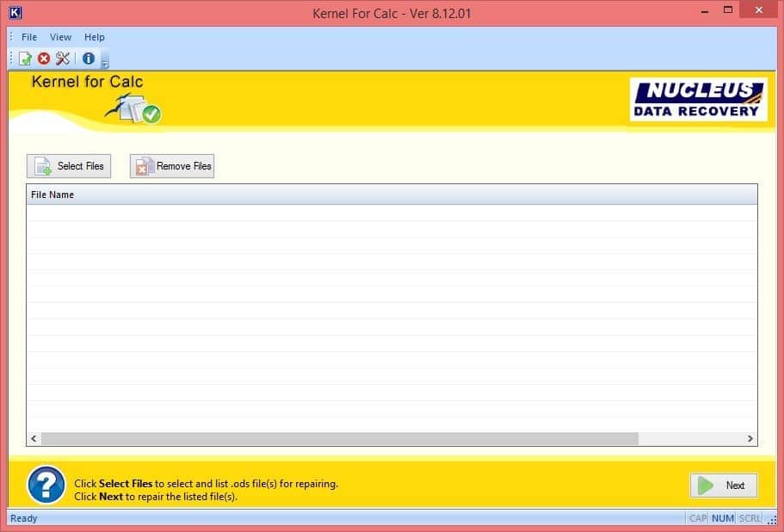Click the horizontal scrollbar thumb
This screenshot has height=532, width=784.
340,438
